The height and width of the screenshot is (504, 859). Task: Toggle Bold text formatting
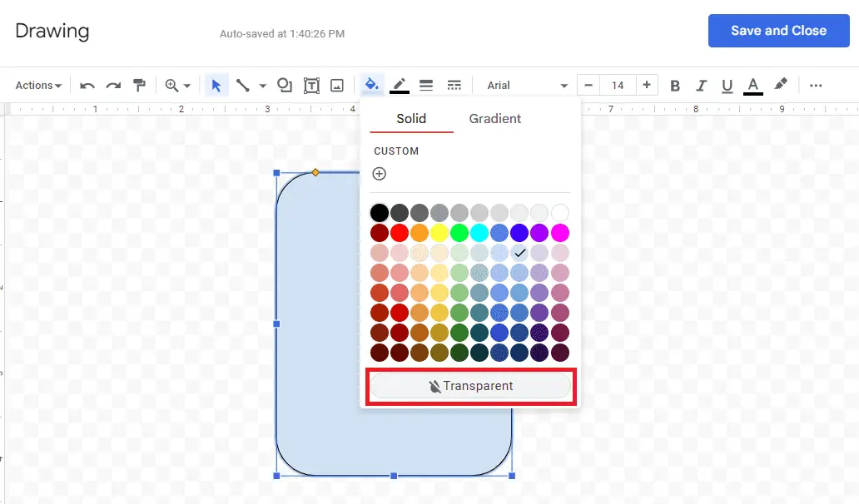pyautogui.click(x=675, y=86)
